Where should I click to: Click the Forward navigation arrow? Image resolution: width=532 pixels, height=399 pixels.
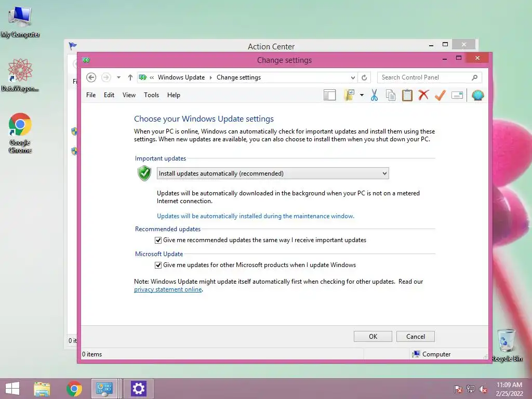click(x=106, y=77)
